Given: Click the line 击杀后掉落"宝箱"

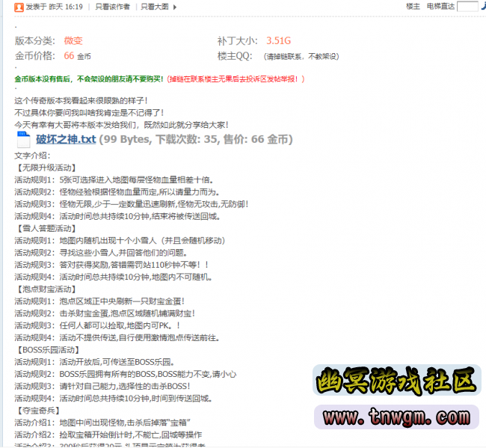Looking at the screenshot, I should point(102,423).
